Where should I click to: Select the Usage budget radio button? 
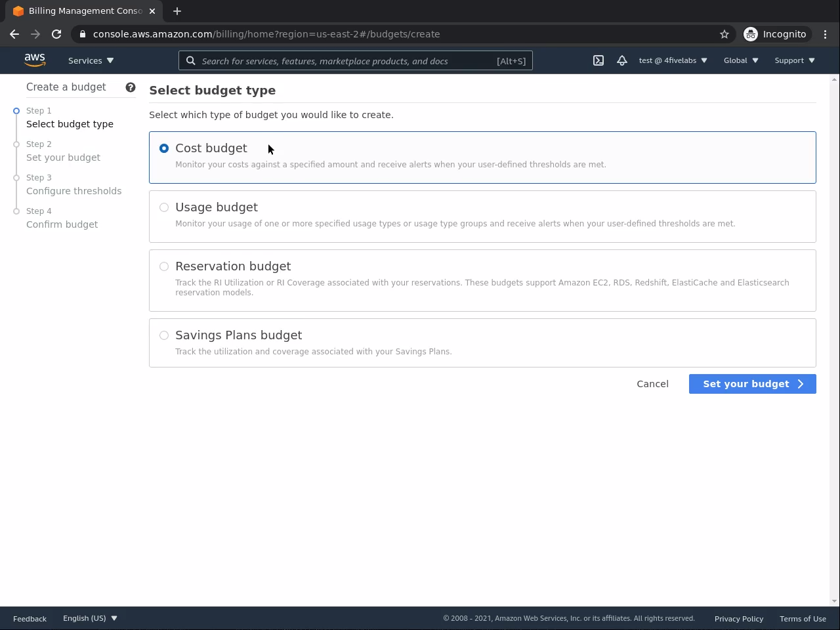point(164,207)
